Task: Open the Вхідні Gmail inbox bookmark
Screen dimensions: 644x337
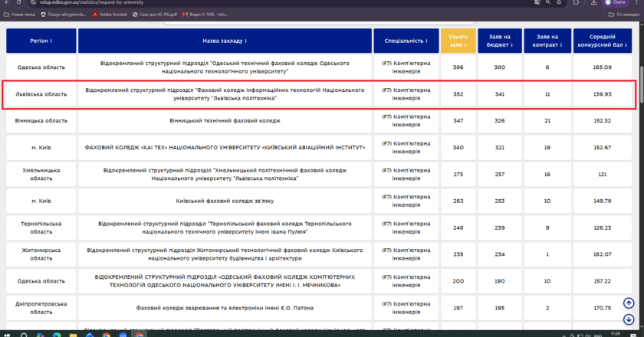Action: [x=205, y=15]
